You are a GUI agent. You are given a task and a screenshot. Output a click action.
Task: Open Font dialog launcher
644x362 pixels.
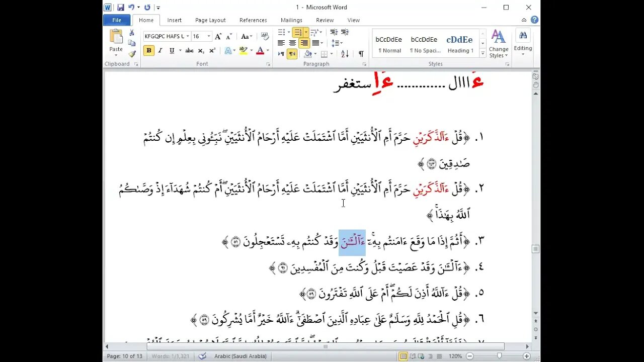pyautogui.click(x=268, y=64)
